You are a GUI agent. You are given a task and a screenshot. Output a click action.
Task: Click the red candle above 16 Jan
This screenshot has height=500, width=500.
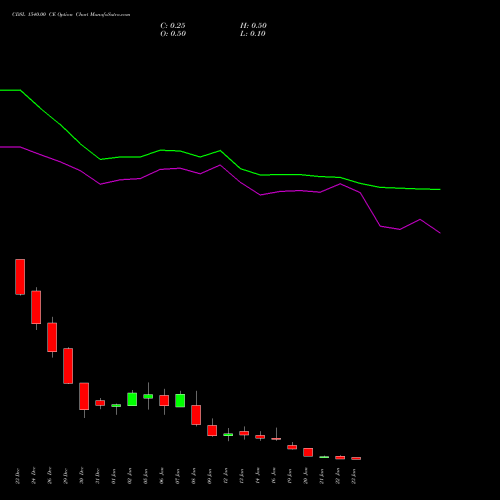pos(276,439)
